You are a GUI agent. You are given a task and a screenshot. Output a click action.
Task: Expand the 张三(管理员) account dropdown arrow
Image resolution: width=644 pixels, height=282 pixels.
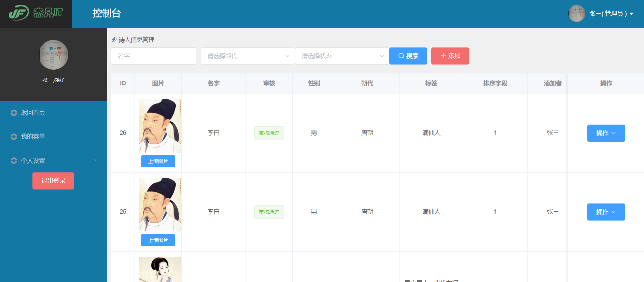[x=631, y=14]
